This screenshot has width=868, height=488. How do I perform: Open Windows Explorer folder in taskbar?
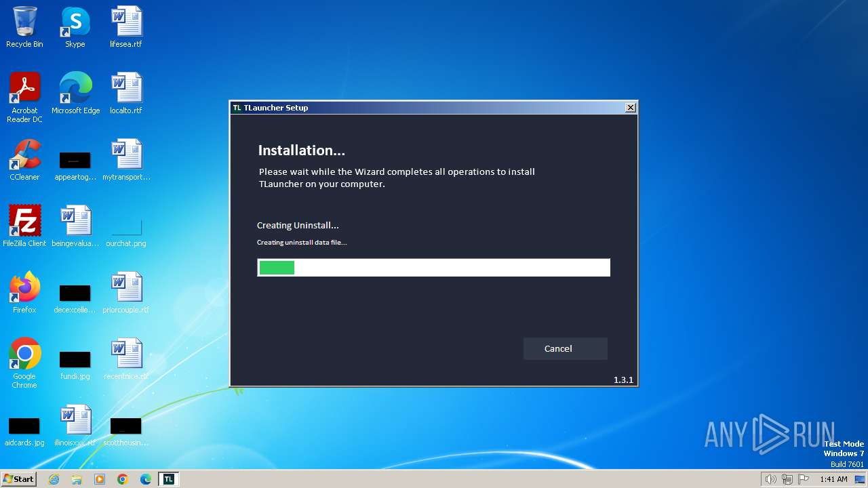point(77,479)
